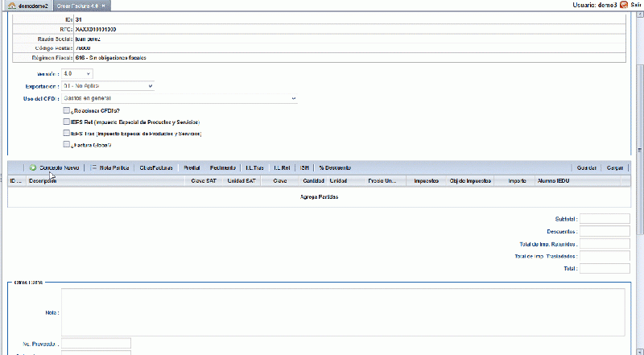The height and width of the screenshot is (355, 644).
Task: Click the Impuestos column header
Action: 426,181
